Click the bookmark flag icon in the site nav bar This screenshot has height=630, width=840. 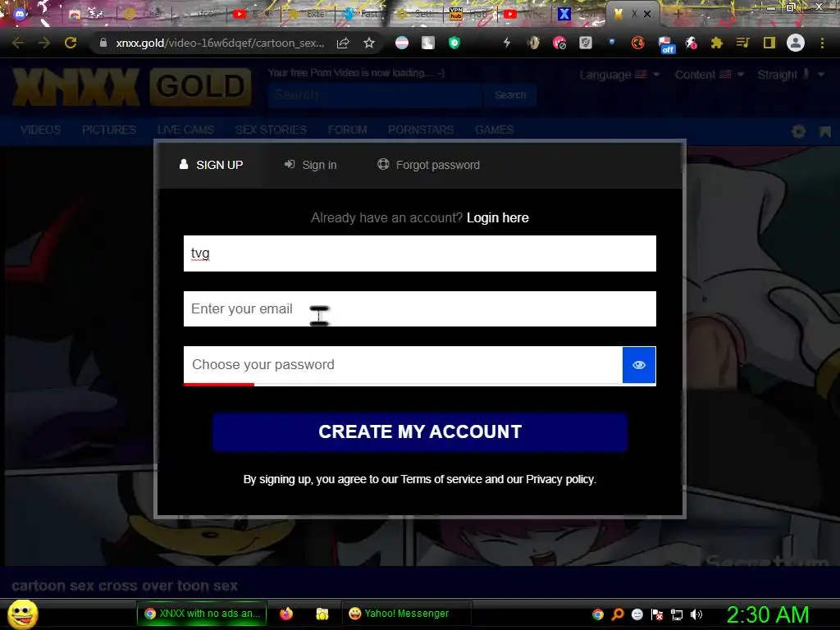point(825,131)
